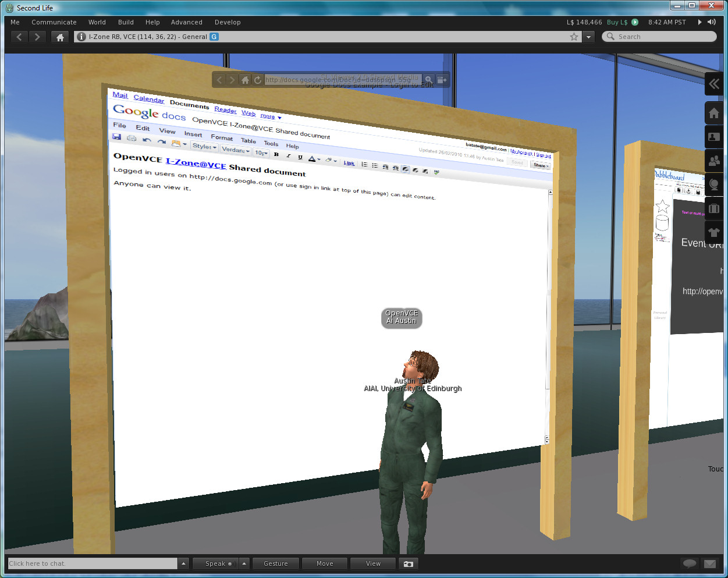The height and width of the screenshot is (578, 728).
Task: Click the Reader link in Google Docs
Action: tap(225, 109)
